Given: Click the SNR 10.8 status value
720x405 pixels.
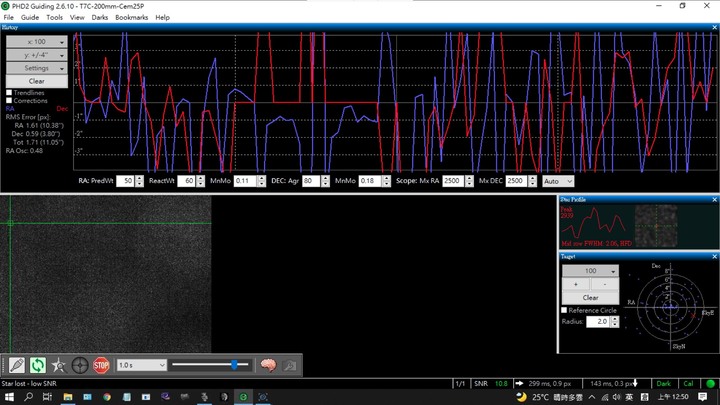Looking at the screenshot, I should (x=501, y=383).
